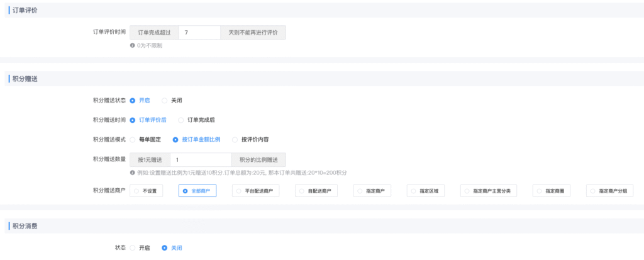
Task: Click the 积分的比例赠送 suffix label
Action: pos(258,160)
